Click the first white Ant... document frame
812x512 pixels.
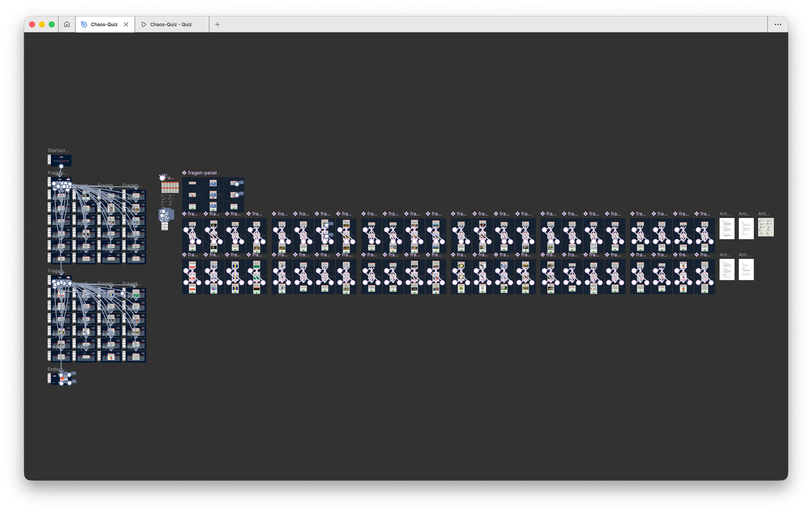point(727,228)
